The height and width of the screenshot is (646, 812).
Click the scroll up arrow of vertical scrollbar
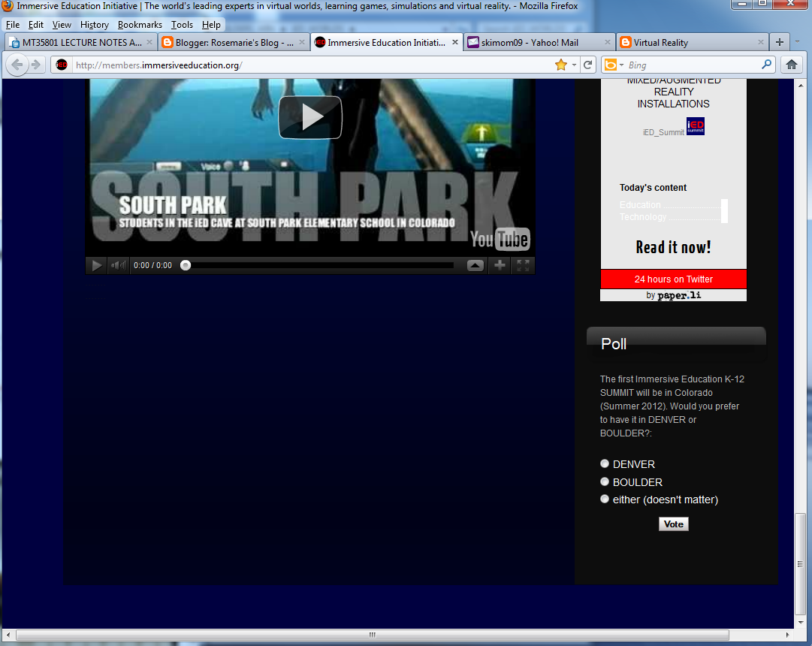click(x=801, y=85)
